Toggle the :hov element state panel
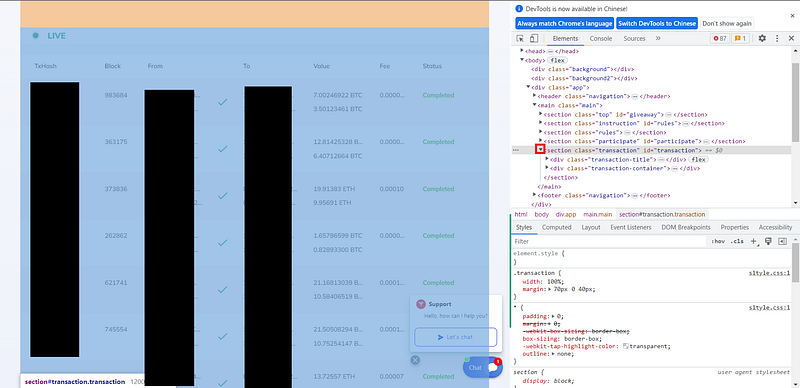 click(x=718, y=241)
